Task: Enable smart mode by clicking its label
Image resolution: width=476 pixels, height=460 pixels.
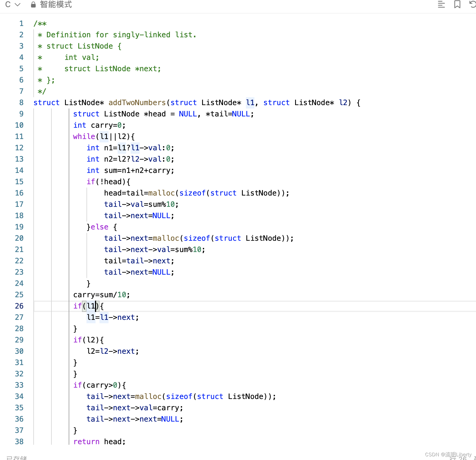Action: pos(56,5)
